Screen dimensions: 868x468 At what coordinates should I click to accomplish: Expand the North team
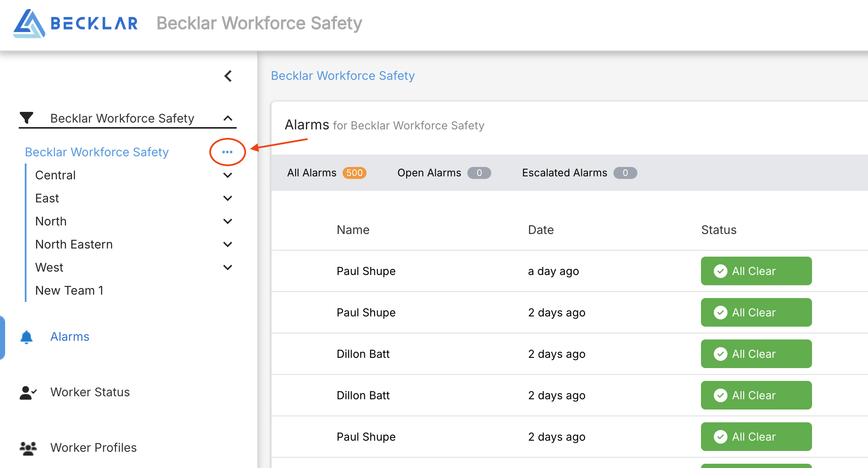click(228, 221)
